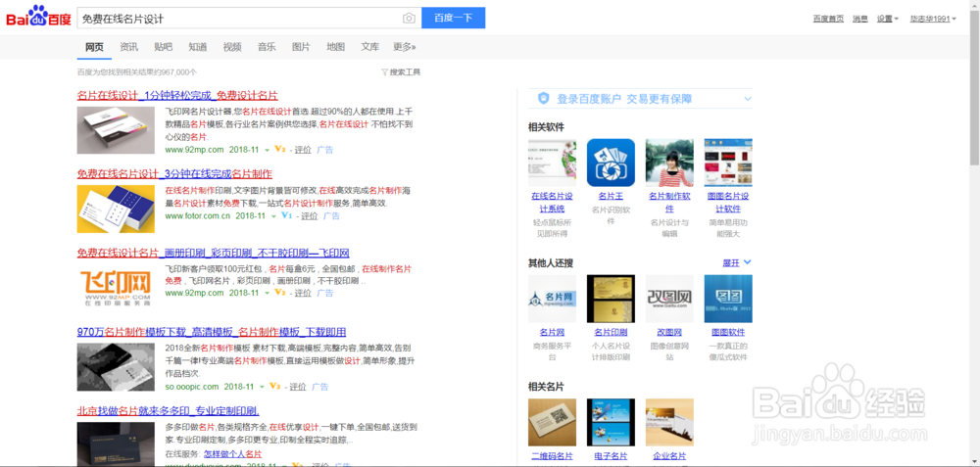980x467 pixels.
Task: Open 二维码名片 thumbnail image
Action: pos(552,423)
